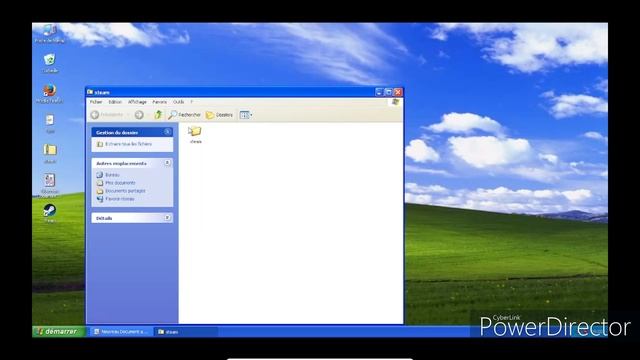Expand the Détails panel

click(167, 218)
